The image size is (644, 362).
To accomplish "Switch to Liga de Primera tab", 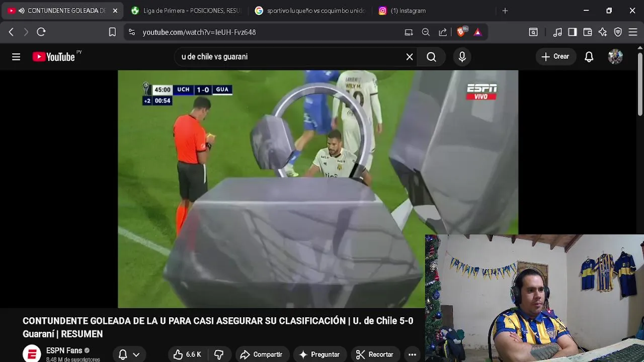I will click(x=185, y=11).
